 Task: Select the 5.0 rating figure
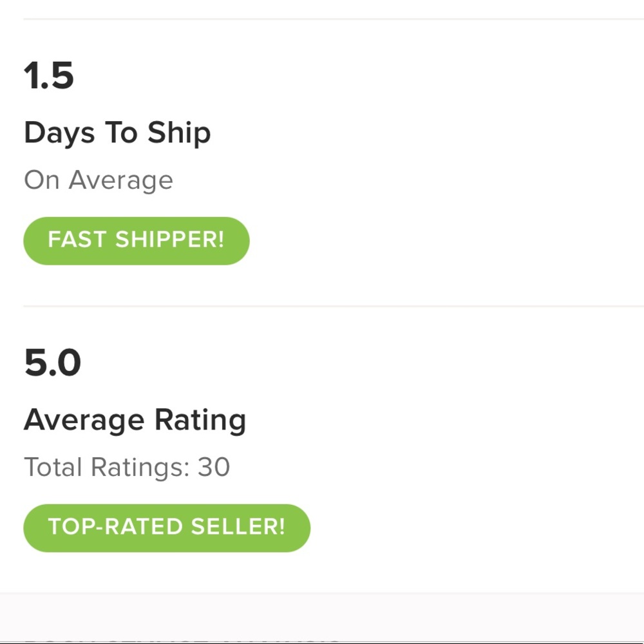coord(52,363)
